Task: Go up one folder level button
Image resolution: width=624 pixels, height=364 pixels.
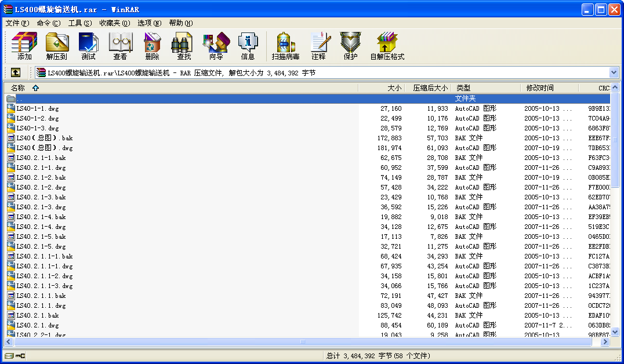Action: [x=16, y=72]
